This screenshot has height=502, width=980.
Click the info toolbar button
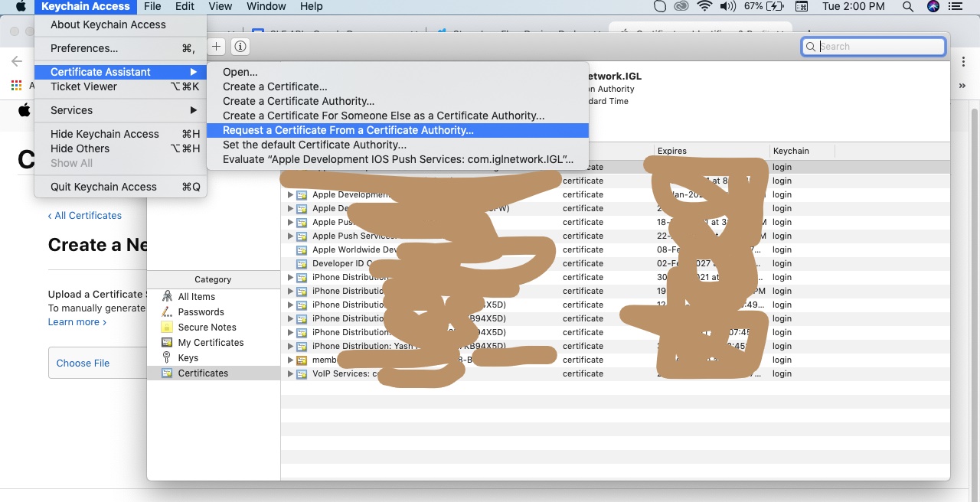pyautogui.click(x=240, y=47)
